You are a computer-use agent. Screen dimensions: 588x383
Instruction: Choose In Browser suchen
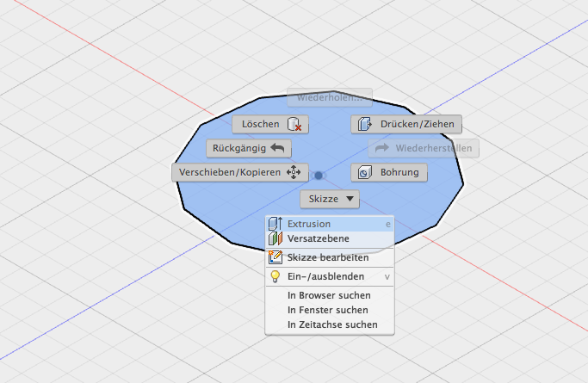(x=330, y=295)
